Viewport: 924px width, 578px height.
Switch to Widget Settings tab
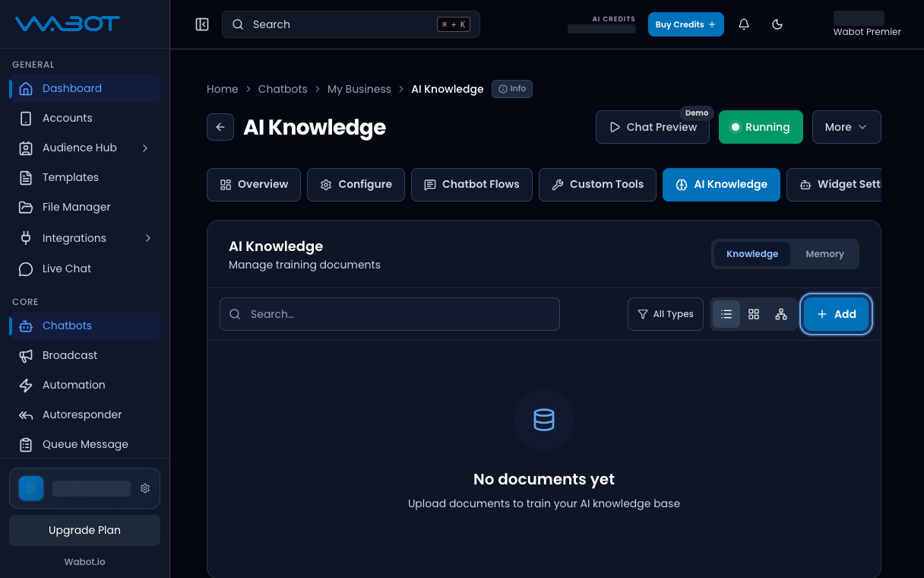coord(834,185)
